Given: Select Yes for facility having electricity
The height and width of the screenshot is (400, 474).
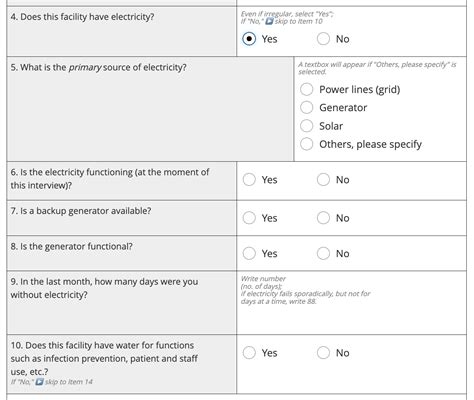Looking at the screenshot, I should pyautogui.click(x=249, y=39).
